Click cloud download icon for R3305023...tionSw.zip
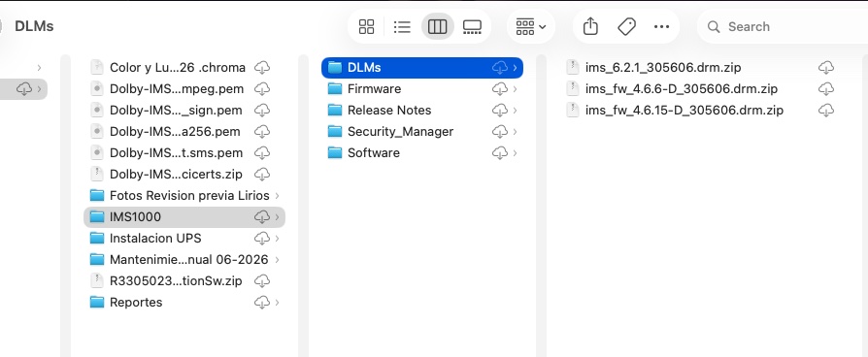868x357 pixels. click(262, 281)
